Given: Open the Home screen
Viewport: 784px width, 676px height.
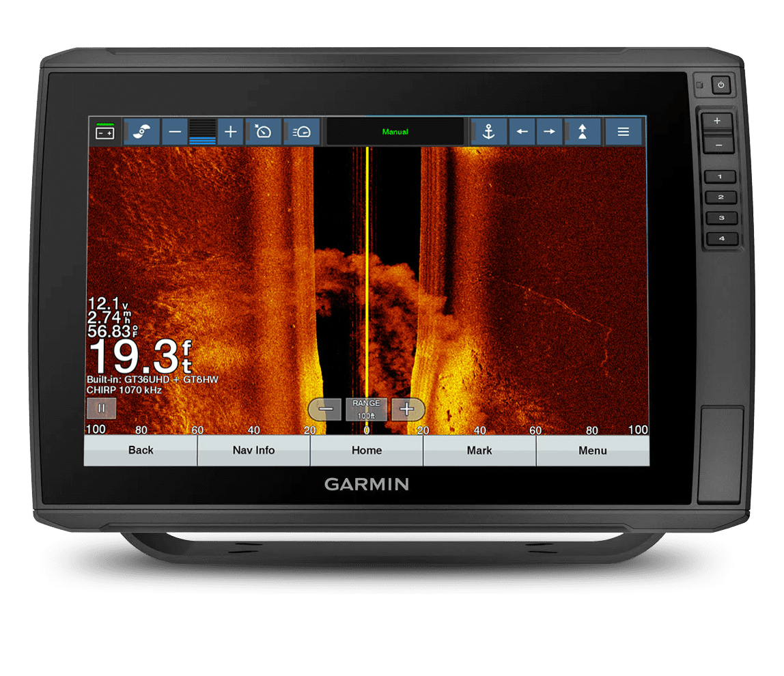Looking at the screenshot, I should click(x=367, y=450).
